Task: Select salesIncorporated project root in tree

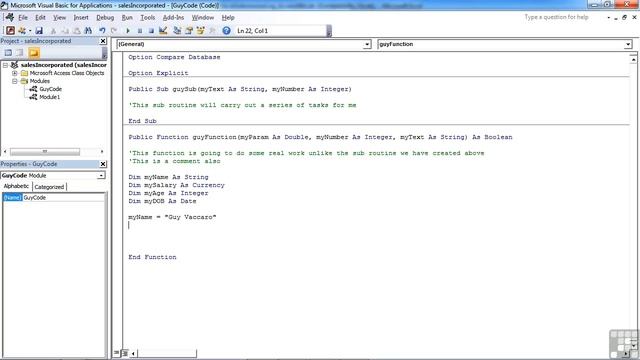Action: tap(64, 65)
